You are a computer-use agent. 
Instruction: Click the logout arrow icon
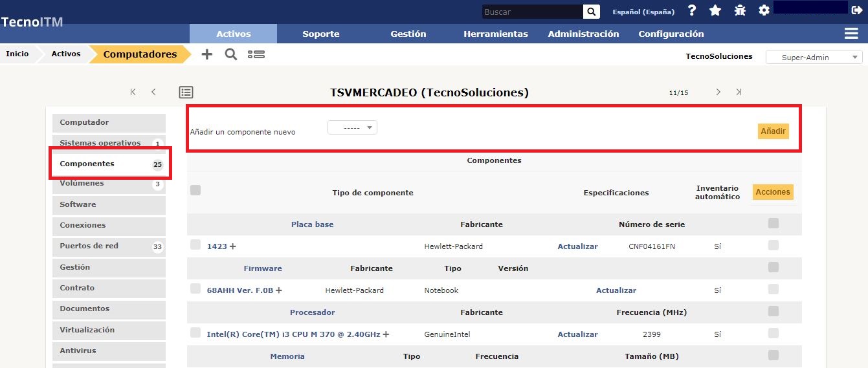click(x=857, y=11)
